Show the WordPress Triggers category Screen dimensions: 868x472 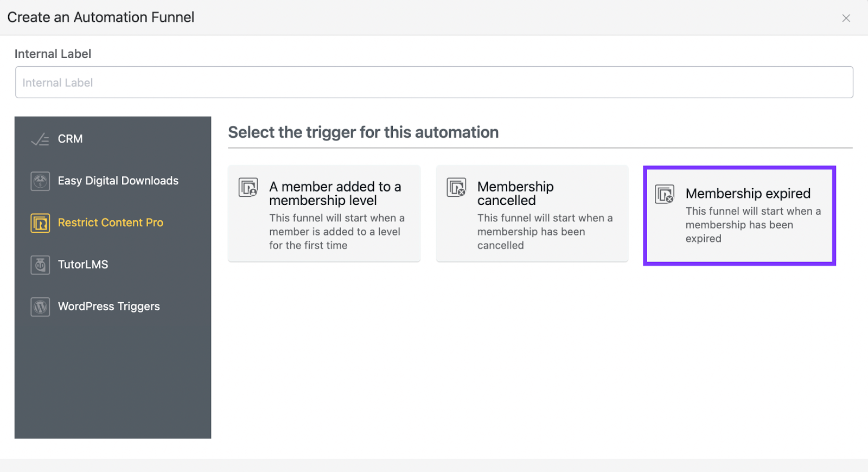point(109,307)
